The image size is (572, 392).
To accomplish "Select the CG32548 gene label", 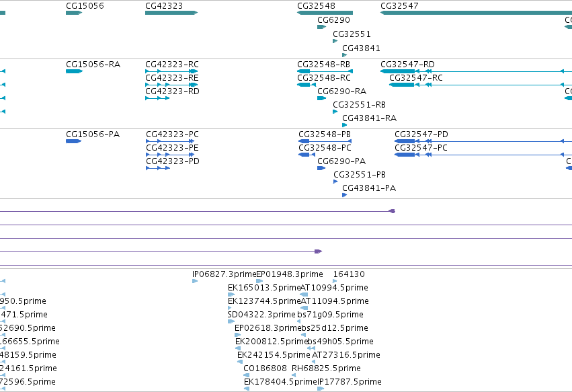I will [316, 6].
